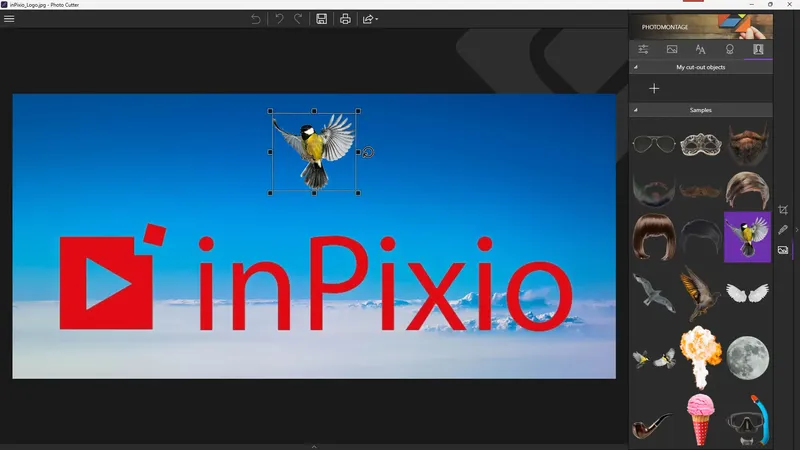Insert the brown pigeon sample
The image size is (800, 450).
tap(700, 293)
